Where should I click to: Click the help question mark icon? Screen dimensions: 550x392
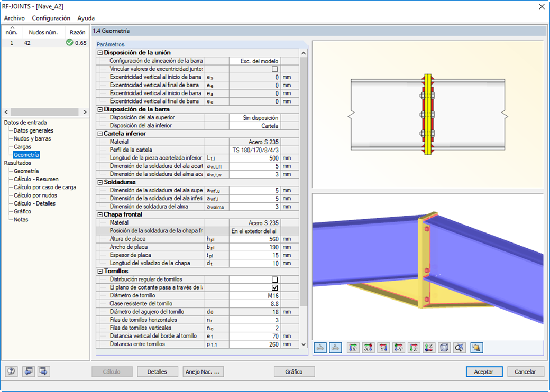[12, 371]
